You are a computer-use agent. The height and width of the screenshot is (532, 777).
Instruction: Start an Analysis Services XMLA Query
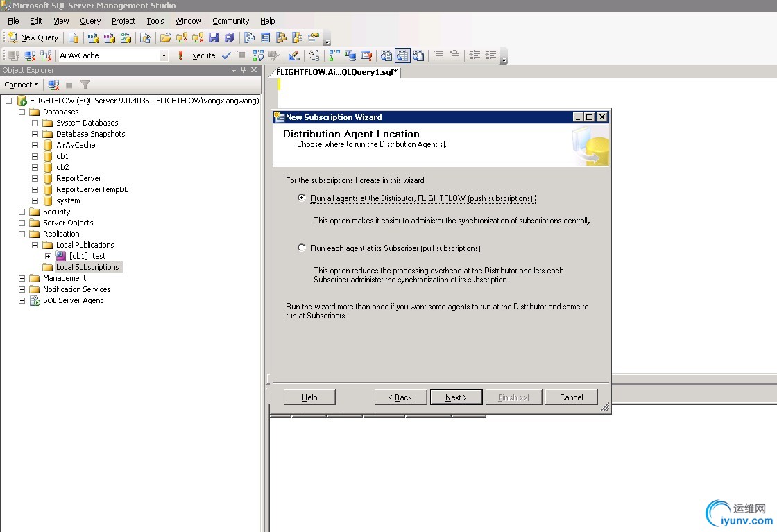(x=126, y=37)
